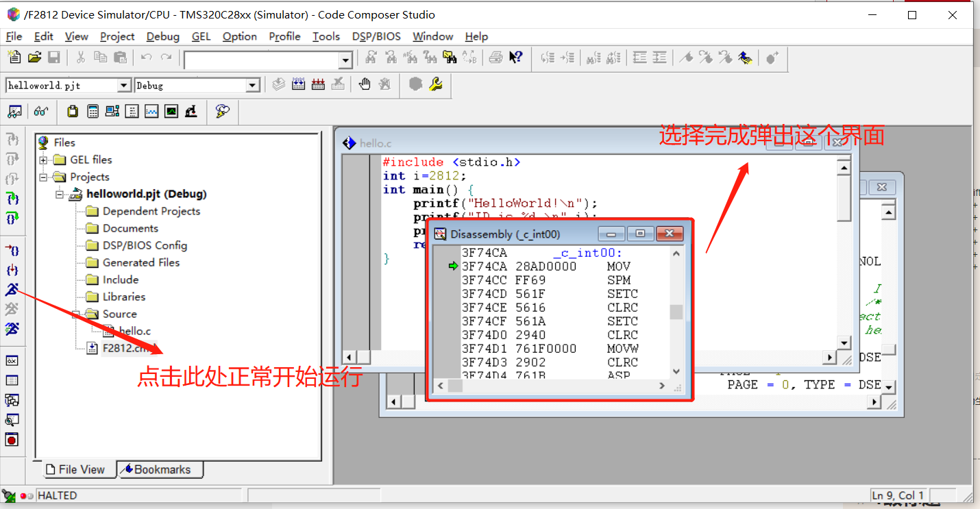980x509 pixels.
Task: Select the Include folder
Action: [121, 280]
